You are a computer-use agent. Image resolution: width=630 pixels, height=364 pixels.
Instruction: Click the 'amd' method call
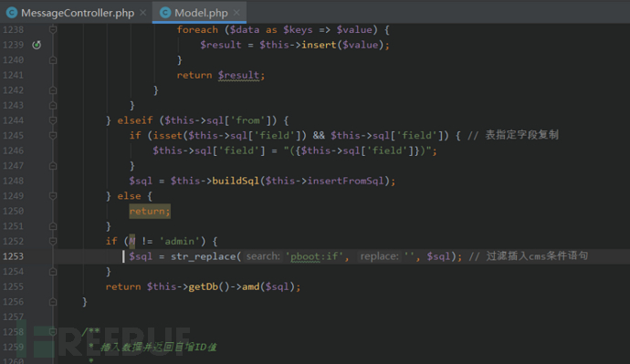250,286
